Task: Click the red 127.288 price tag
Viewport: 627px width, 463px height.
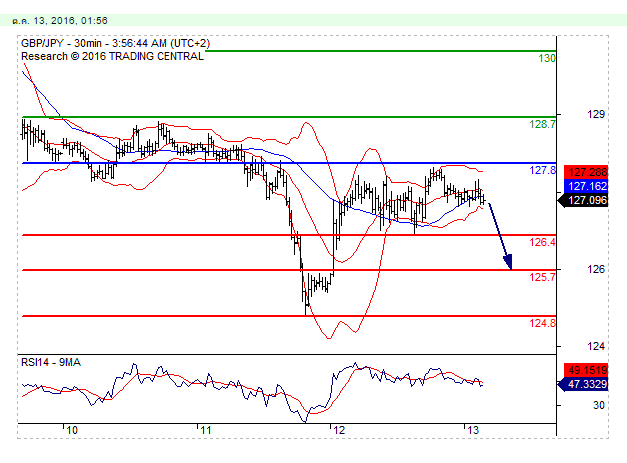Action: [586, 172]
